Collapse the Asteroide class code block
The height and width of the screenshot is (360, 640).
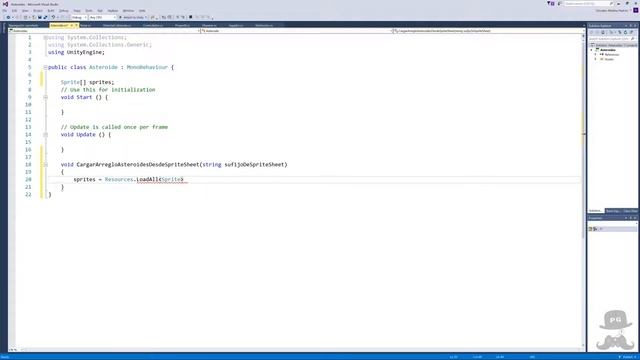tap(45, 67)
